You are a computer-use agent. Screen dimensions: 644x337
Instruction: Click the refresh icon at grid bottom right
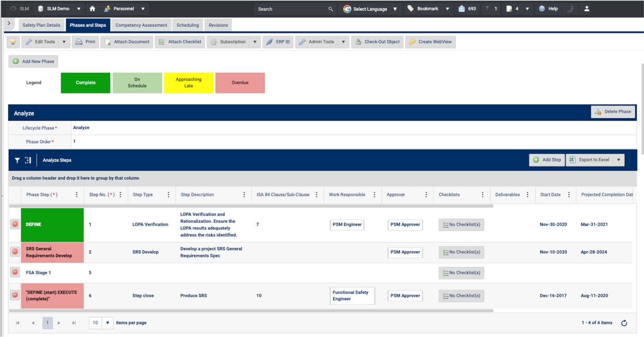(x=624, y=323)
